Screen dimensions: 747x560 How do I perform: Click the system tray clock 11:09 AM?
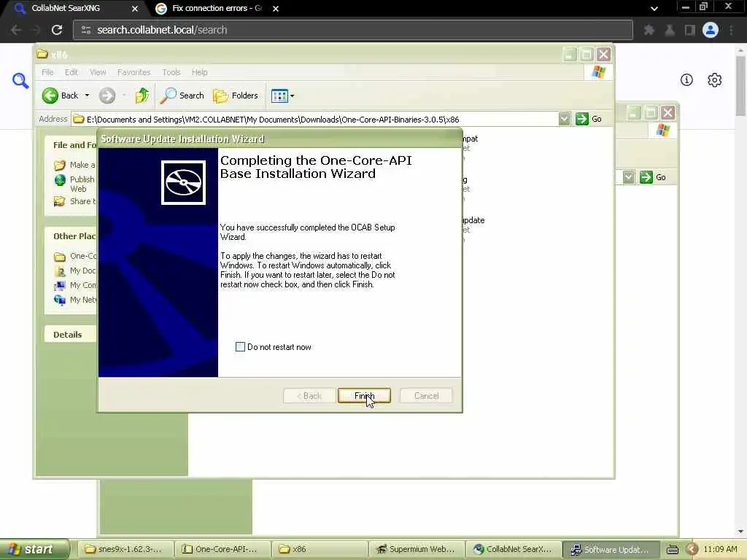[720, 549]
